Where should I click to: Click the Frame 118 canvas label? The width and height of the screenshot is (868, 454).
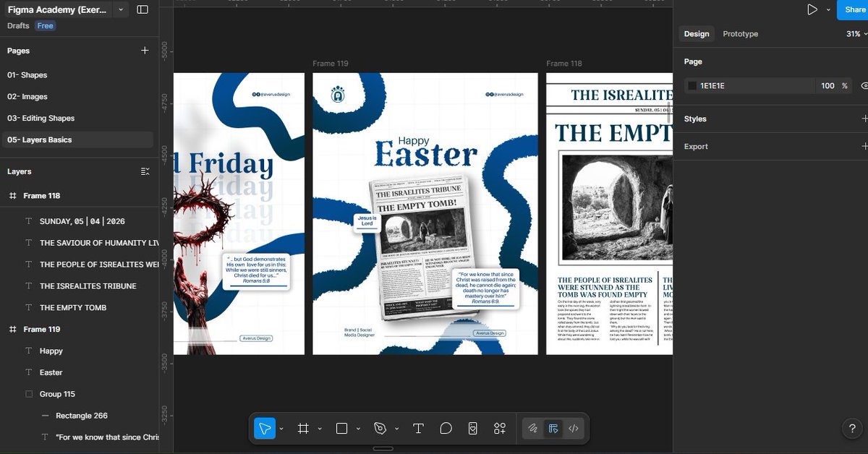click(564, 64)
